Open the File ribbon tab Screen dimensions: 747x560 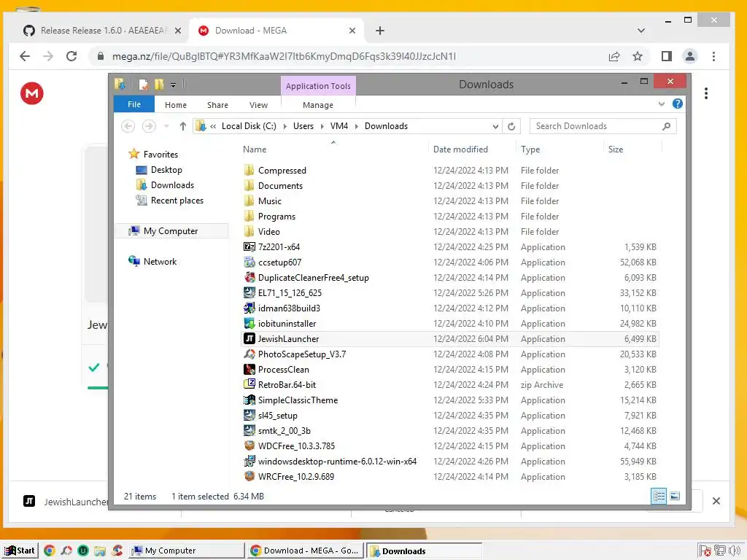[134, 104]
